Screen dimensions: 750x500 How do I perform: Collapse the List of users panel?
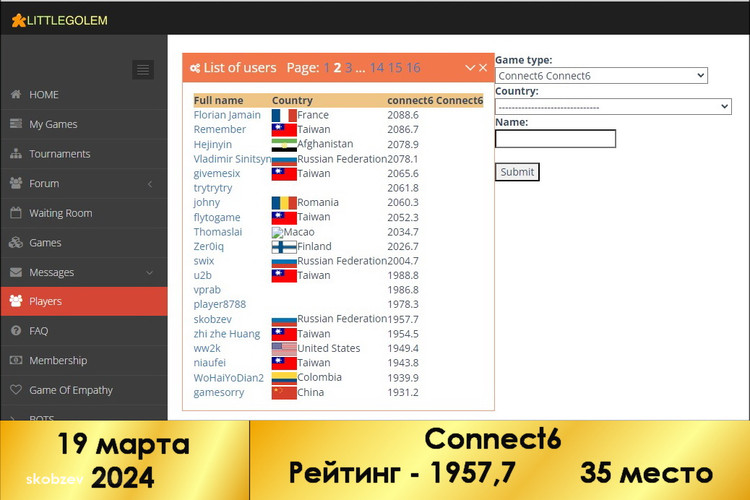click(470, 68)
